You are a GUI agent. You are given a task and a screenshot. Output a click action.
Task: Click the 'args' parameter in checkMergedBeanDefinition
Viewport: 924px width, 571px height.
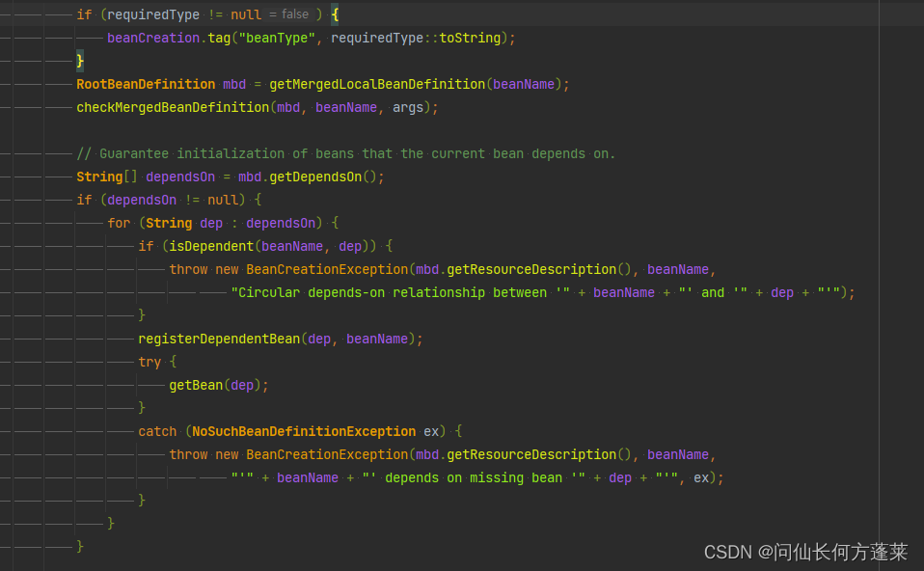(408, 108)
